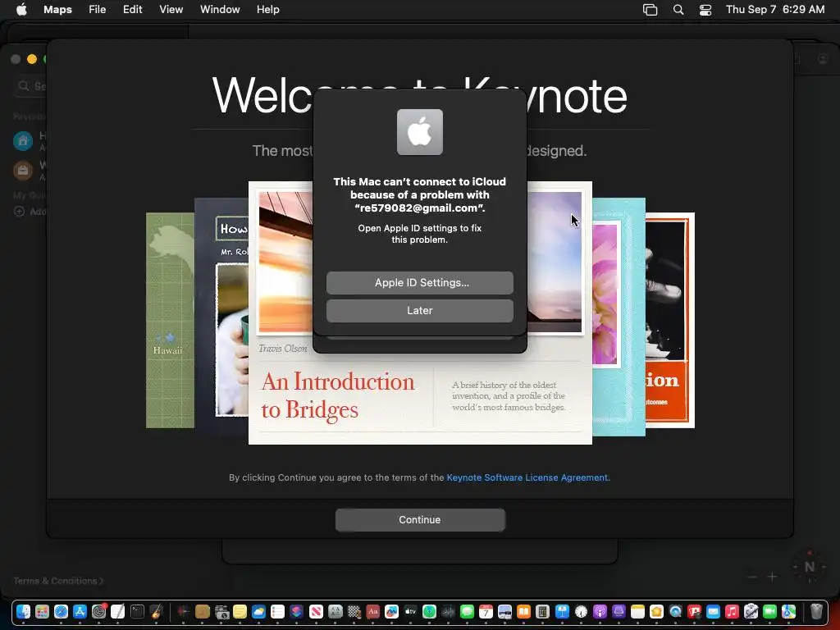Screen dimensions: 840x630
Task: Open Home app from the Dock
Action: click(x=657, y=611)
